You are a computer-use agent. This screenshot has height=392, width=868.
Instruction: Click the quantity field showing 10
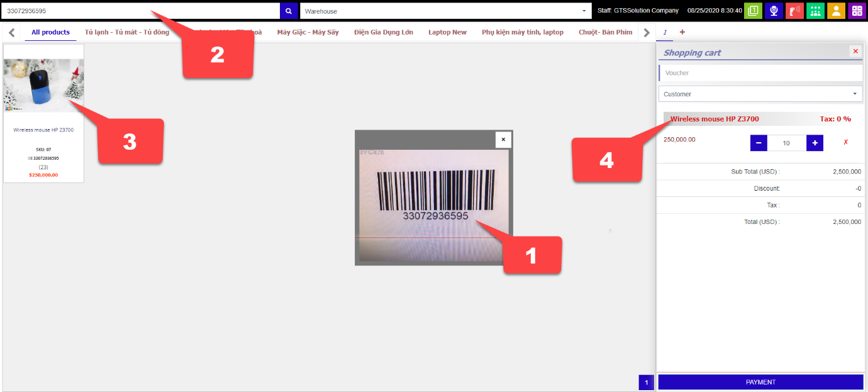coord(786,143)
